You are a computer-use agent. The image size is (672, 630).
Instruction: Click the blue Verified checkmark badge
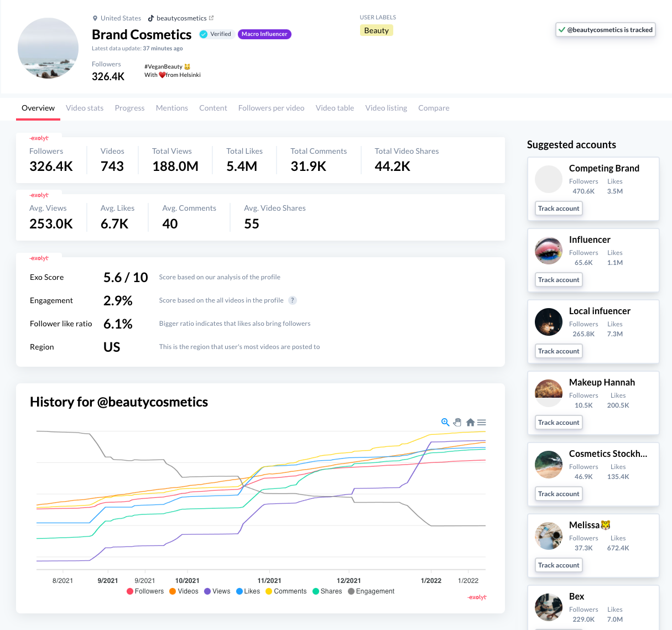[204, 34]
